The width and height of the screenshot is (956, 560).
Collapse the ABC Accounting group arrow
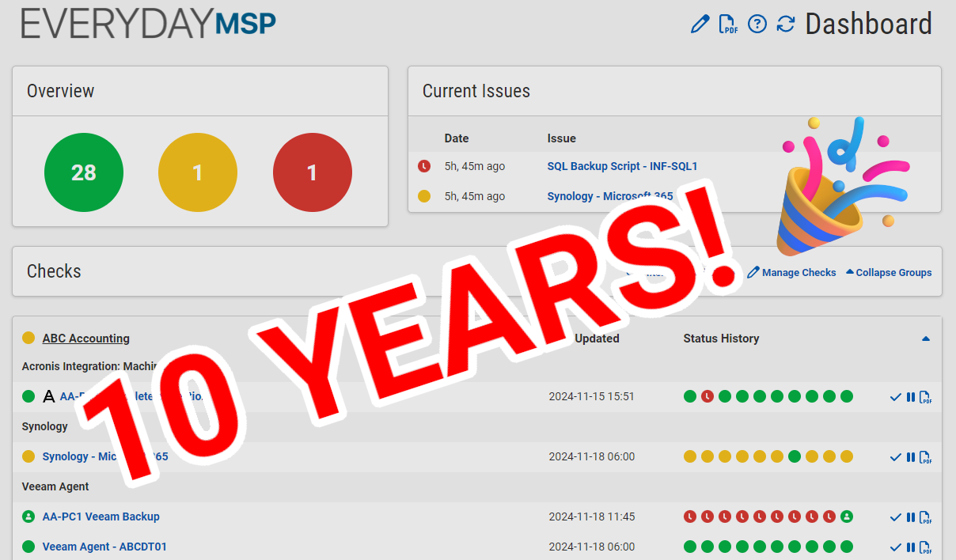coord(926,339)
